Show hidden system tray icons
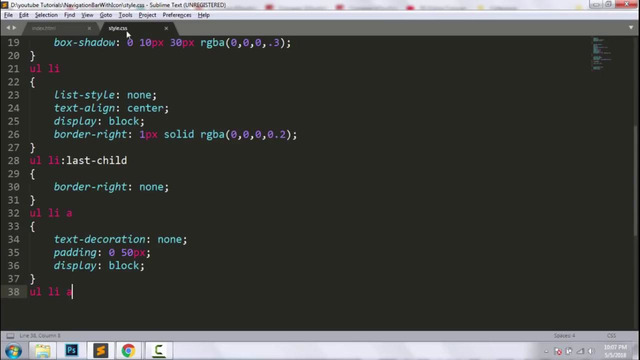The width and height of the screenshot is (640, 360). coord(546,351)
